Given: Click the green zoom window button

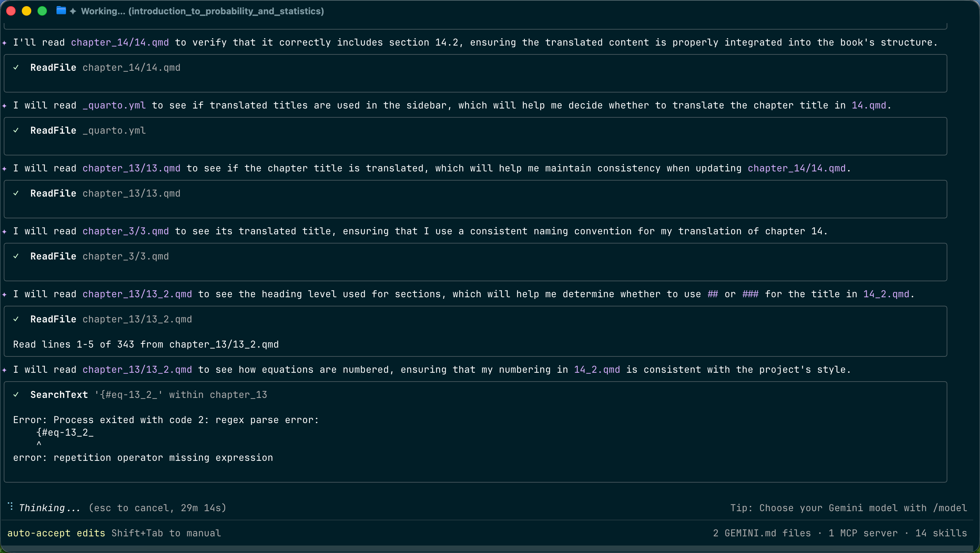Looking at the screenshot, I should click(42, 11).
